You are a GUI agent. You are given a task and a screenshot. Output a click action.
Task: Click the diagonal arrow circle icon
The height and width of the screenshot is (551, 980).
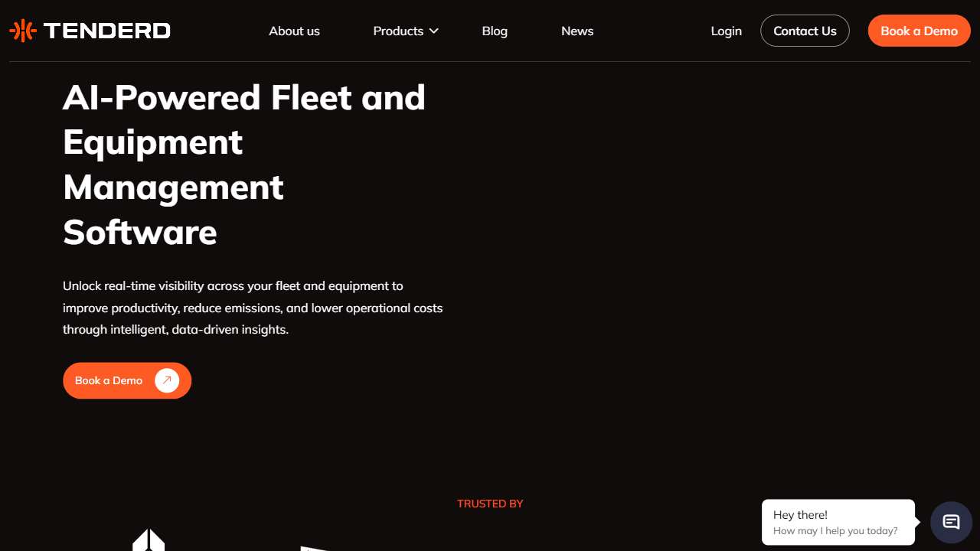tap(167, 380)
